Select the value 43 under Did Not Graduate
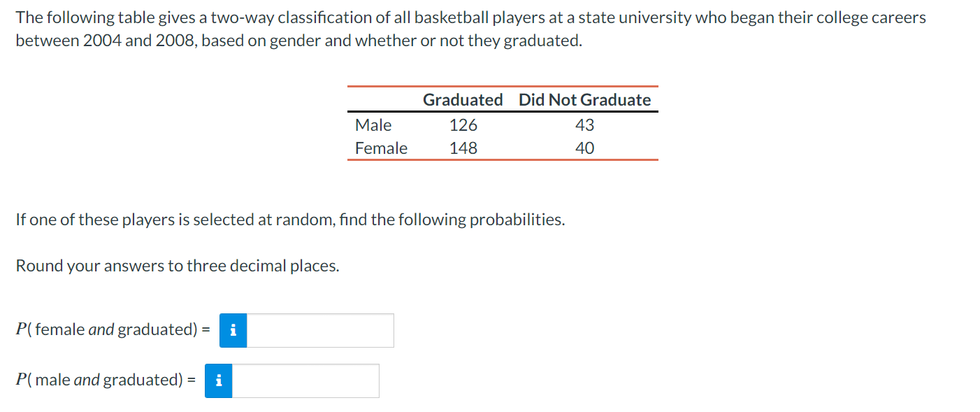The height and width of the screenshot is (412, 980). click(x=585, y=125)
